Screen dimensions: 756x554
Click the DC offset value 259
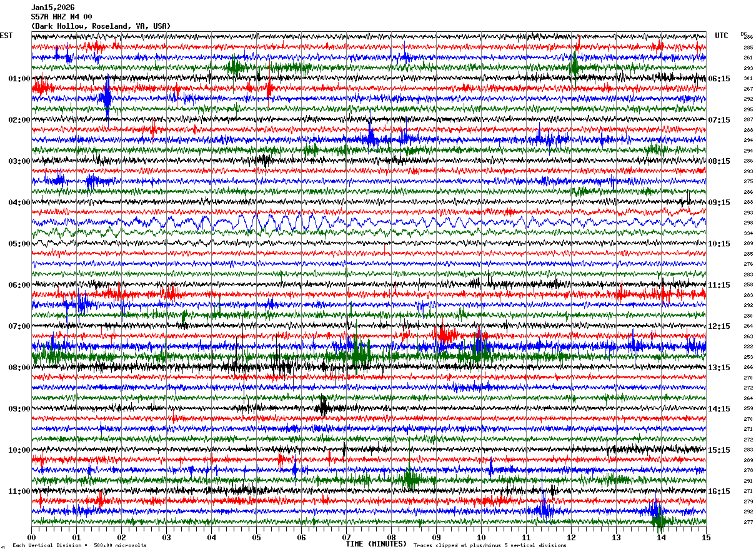748,409
